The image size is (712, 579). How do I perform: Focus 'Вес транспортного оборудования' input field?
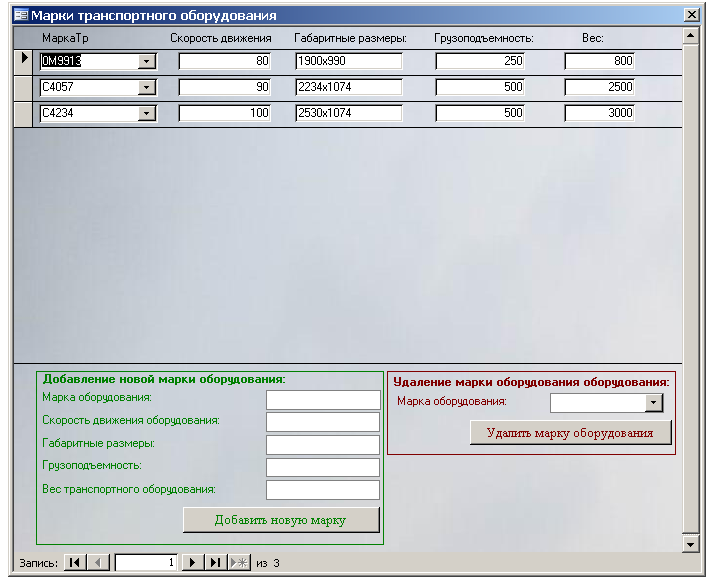[x=323, y=490]
